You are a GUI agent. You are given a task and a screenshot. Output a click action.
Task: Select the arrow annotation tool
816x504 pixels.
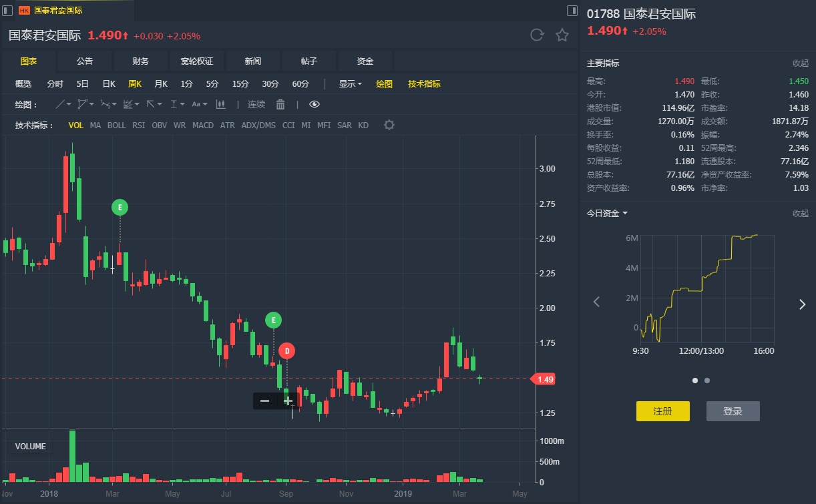pyautogui.click(x=151, y=104)
